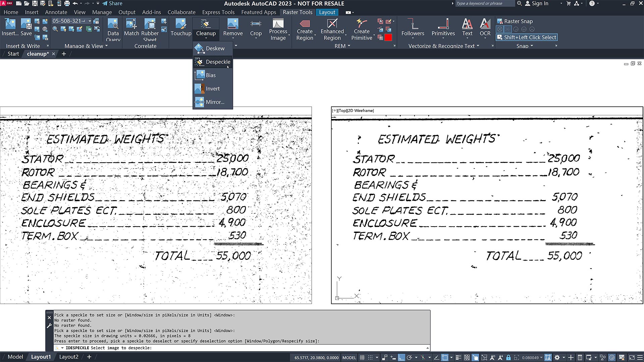The width and height of the screenshot is (644, 362).
Task: Expand the image name dropdown 05-508-321
Action: click(x=90, y=21)
